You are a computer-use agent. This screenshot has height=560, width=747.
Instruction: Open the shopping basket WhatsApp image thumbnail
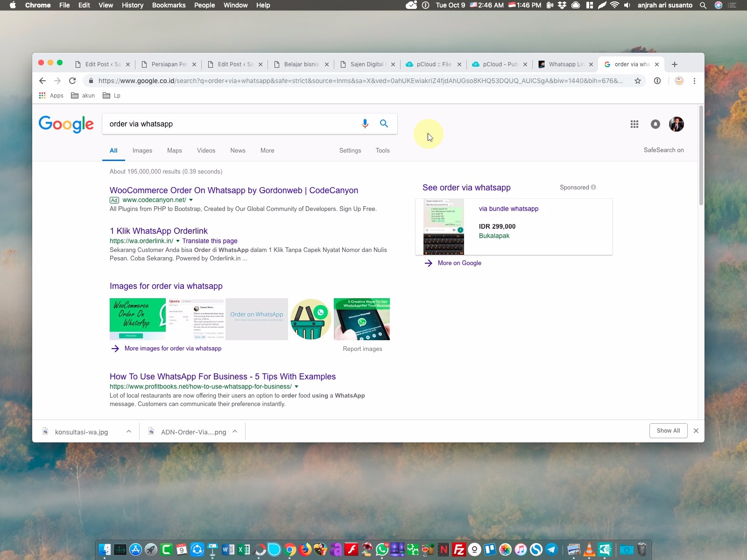310,319
